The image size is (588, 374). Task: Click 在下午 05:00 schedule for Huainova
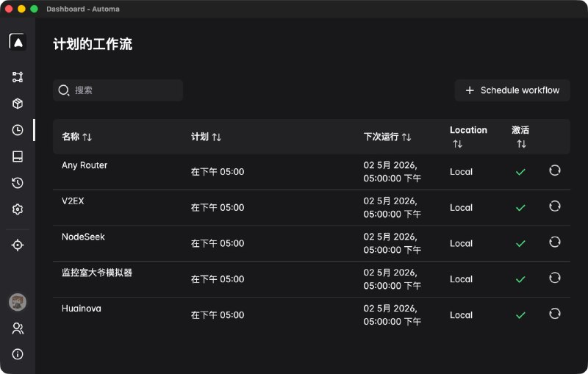point(218,314)
